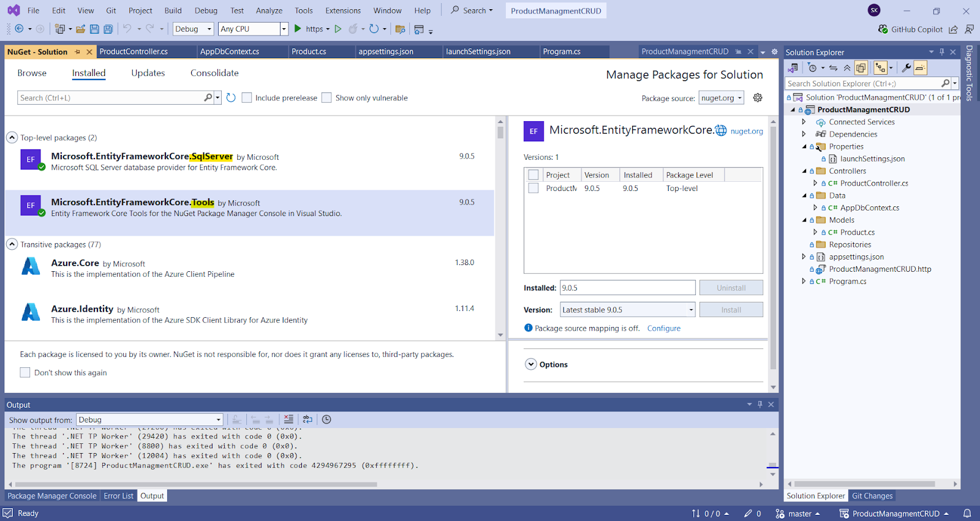This screenshot has height=521, width=980.
Task: Click the Output panel horizontal scrollbar
Action: coord(196,484)
